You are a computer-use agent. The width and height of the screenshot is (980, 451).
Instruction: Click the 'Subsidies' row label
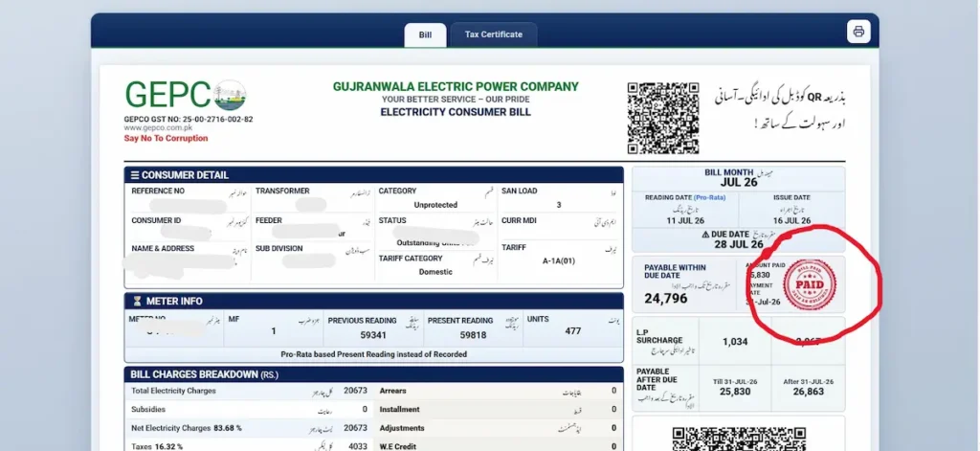click(148, 410)
